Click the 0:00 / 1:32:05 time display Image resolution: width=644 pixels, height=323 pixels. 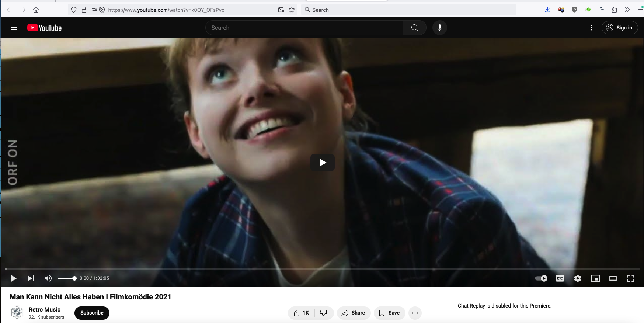click(94, 278)
